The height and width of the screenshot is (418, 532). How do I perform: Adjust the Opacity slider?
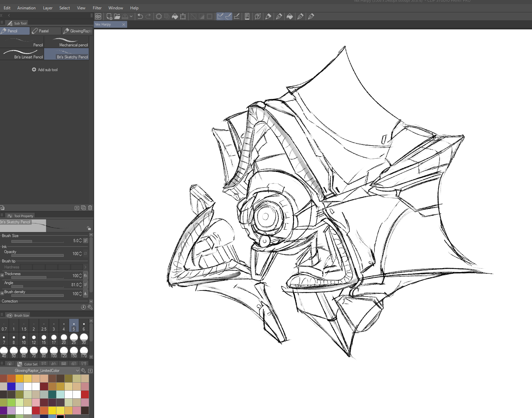click(x=37, y=255)
